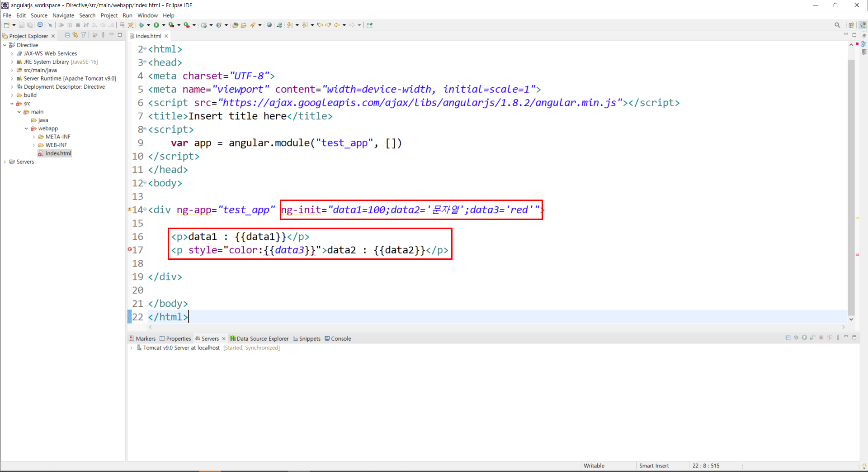The height and width of the screenshot is (472, 868).
Task: Click Open Perspective icon
Action: click(x=851, y=25)
